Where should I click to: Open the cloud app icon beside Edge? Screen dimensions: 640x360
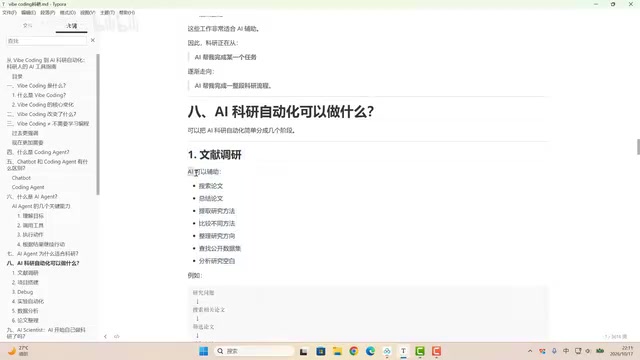click(x=387, y=351)
